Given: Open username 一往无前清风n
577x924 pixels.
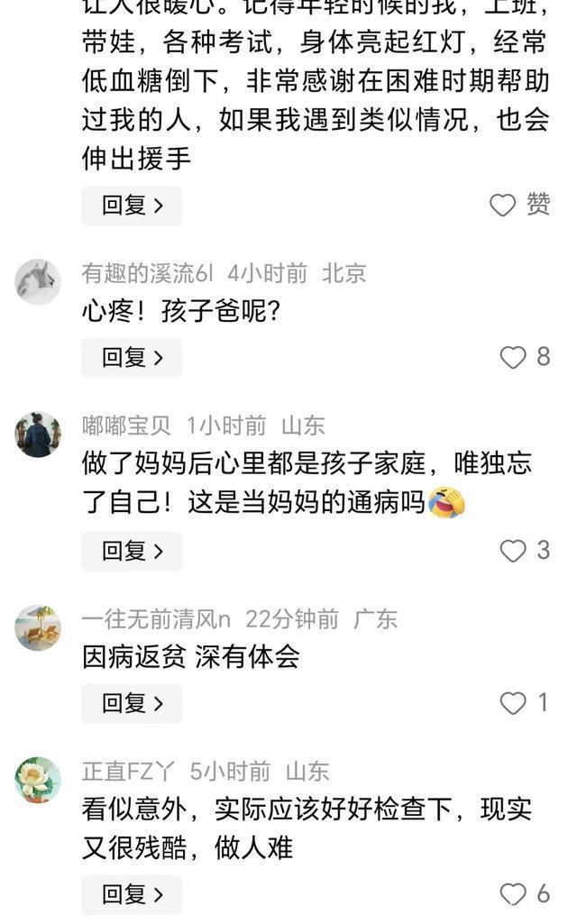Looking at the screenshot, I should click(x=156, y=619).
